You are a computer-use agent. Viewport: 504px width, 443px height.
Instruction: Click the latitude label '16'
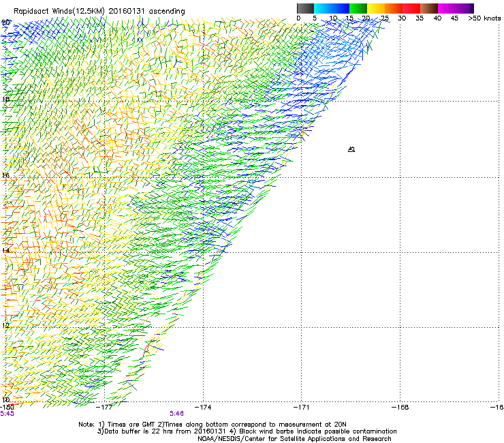5,175
